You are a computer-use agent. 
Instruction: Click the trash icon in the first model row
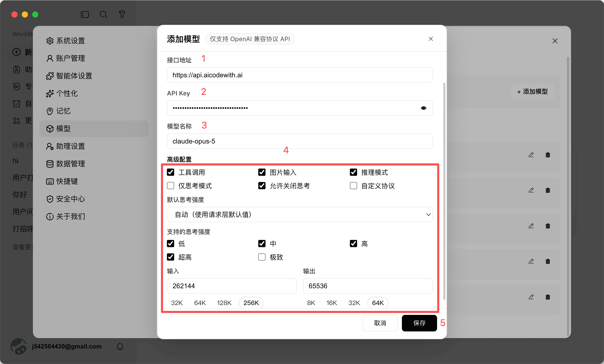coord(548,155)
